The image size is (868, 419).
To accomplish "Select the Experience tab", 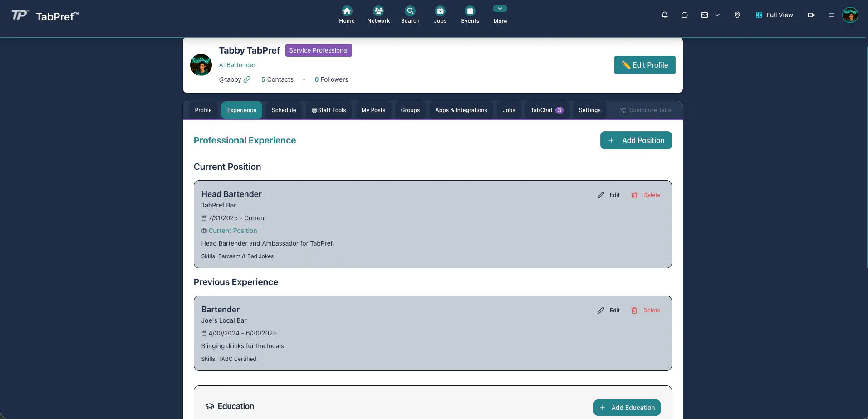I will point(242,110).
